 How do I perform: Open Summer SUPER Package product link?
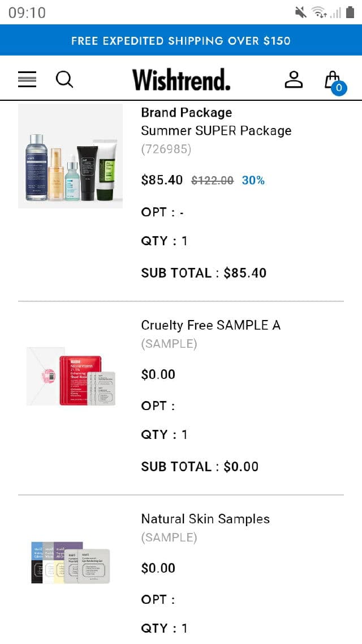click(x=216, y=130)
